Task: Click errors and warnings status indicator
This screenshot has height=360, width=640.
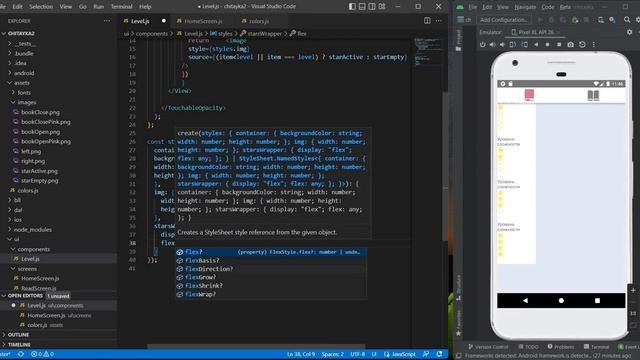Action: [x=42, y=354]
